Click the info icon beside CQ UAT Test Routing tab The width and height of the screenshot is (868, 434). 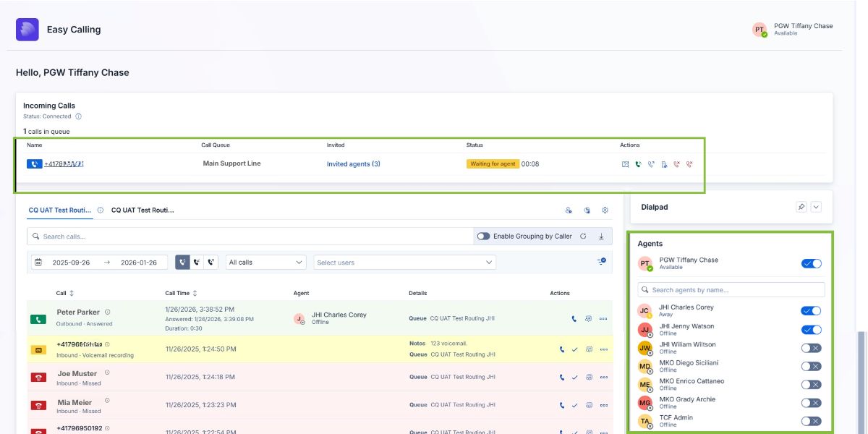(x=101, y=210)
